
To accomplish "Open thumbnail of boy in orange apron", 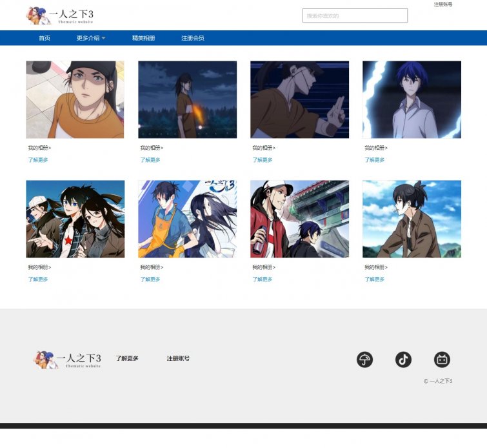I will (187, 219).
